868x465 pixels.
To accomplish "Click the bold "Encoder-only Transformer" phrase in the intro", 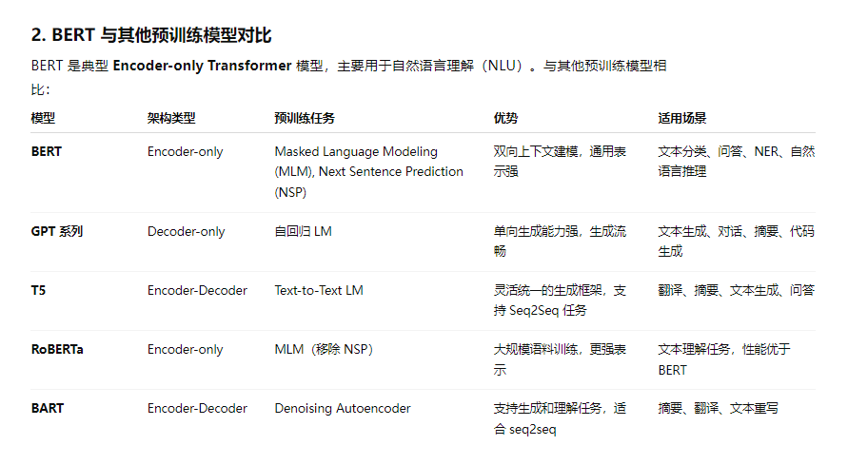I will click(x=202, y=66).
